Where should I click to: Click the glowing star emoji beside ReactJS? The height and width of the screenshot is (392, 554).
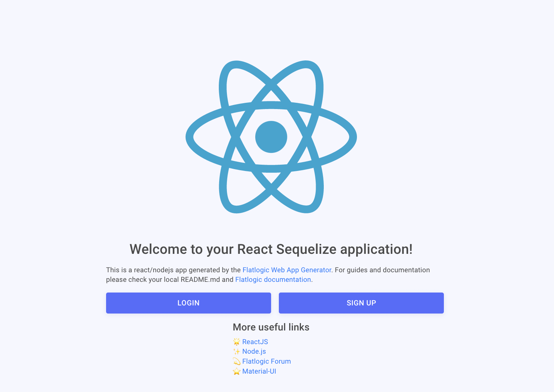coord(236,342)
